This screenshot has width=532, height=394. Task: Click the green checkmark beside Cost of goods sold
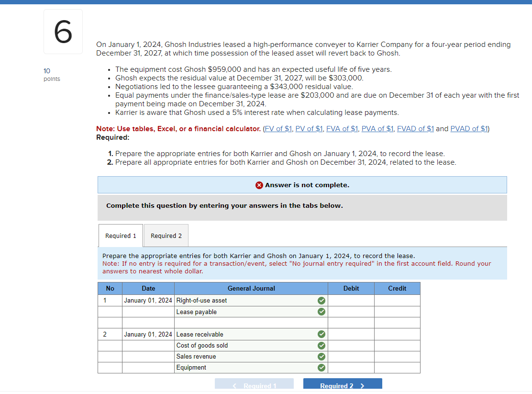(321, 345)
